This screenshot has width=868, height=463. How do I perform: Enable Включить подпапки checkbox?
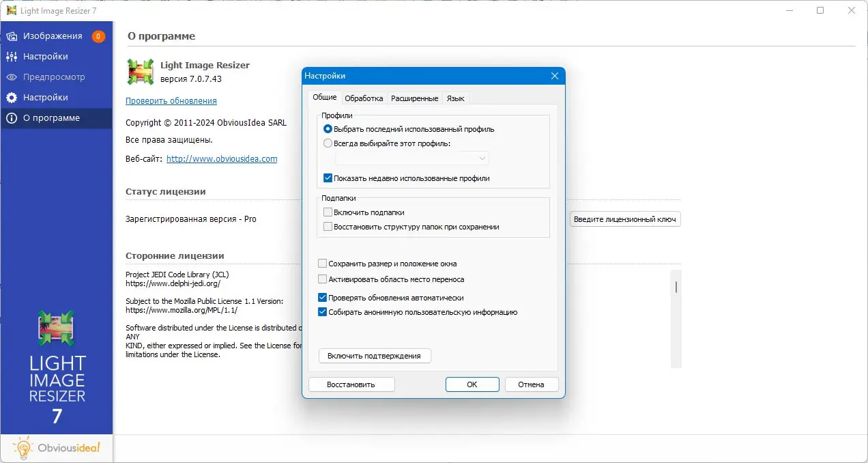point(328,212)
